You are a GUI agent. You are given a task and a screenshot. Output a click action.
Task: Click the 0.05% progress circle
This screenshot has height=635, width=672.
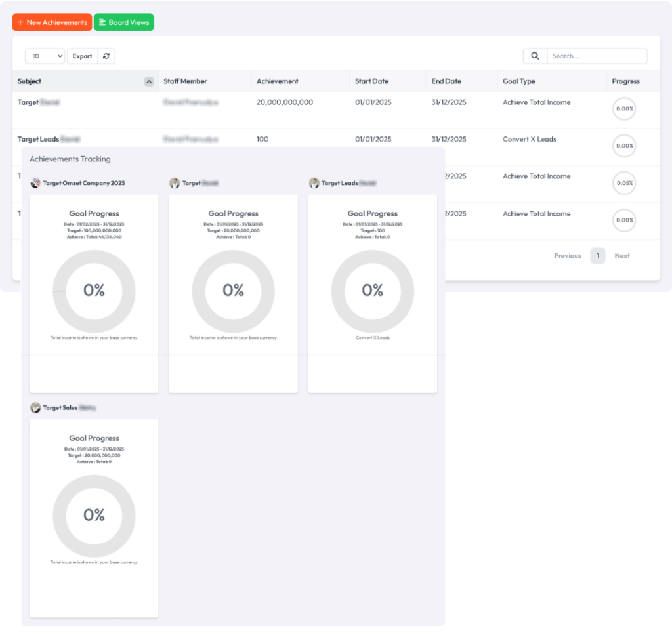click(x=624, y=183)
